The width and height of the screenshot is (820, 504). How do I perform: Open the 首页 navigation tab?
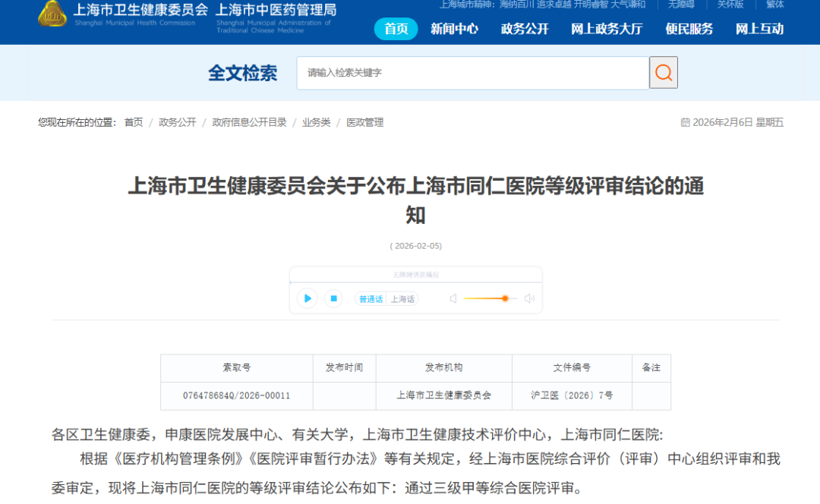pos(396,29)
